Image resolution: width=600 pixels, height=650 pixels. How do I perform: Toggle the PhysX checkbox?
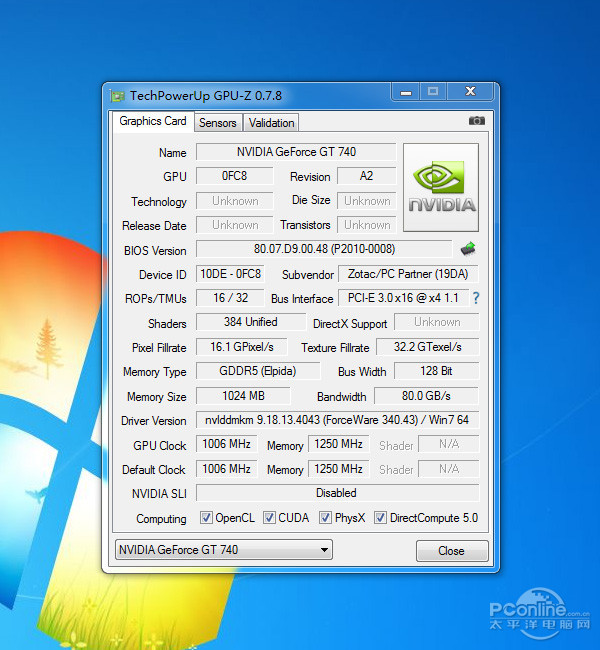click(x=326, y=518)
